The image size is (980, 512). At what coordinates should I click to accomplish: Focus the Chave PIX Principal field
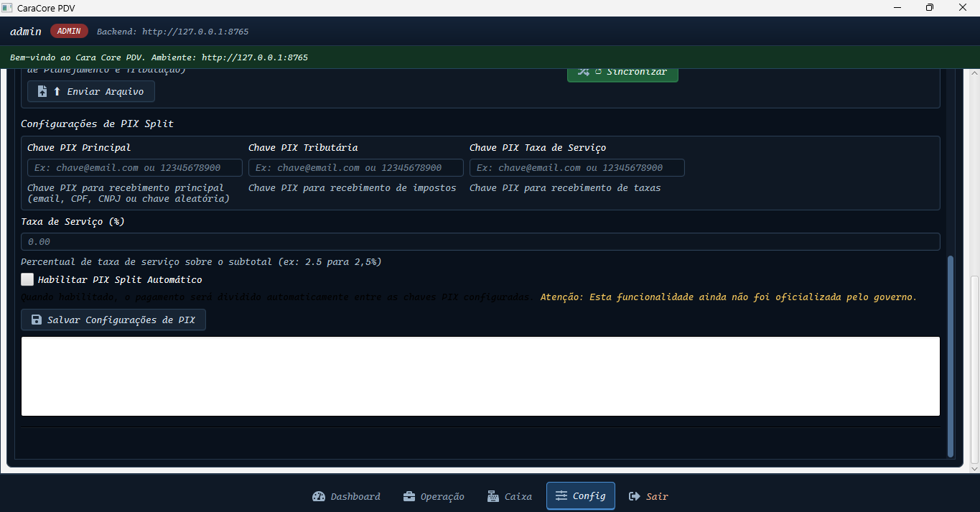pos(135,168)
